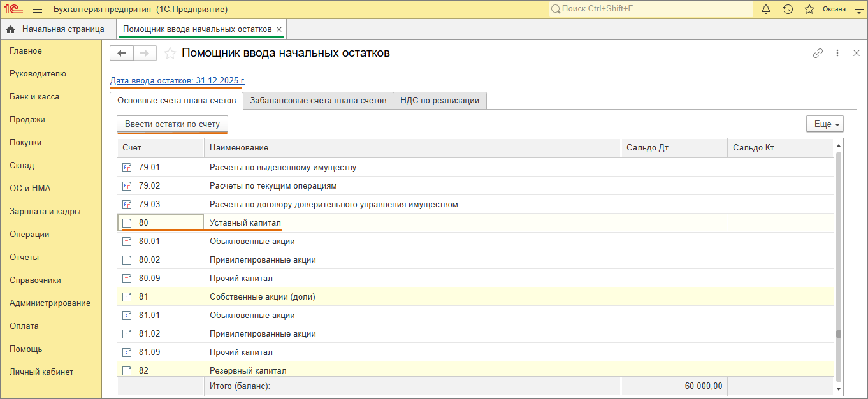Click the home icon for Начальная страница
868x399 pixels.
coord(11,29)
